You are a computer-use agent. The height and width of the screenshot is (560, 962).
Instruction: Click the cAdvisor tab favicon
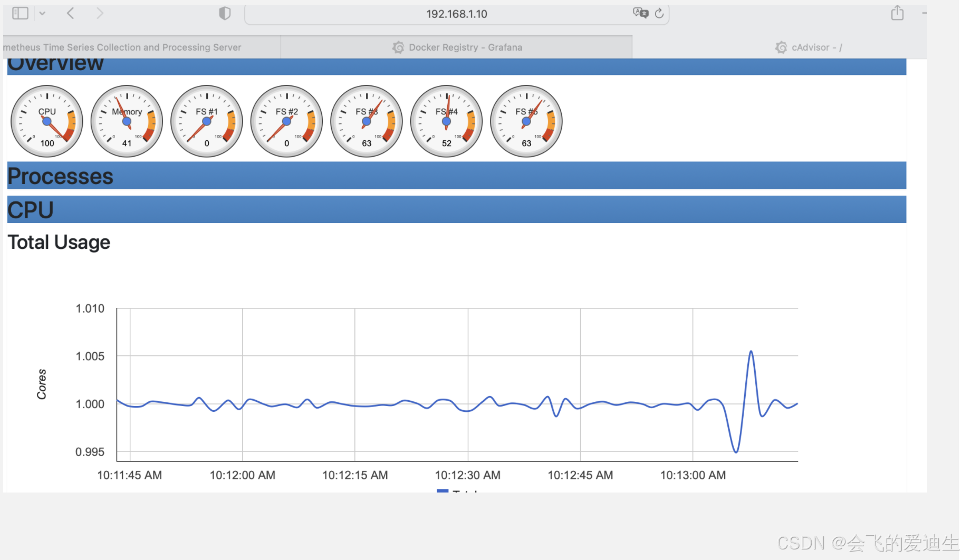781,47
